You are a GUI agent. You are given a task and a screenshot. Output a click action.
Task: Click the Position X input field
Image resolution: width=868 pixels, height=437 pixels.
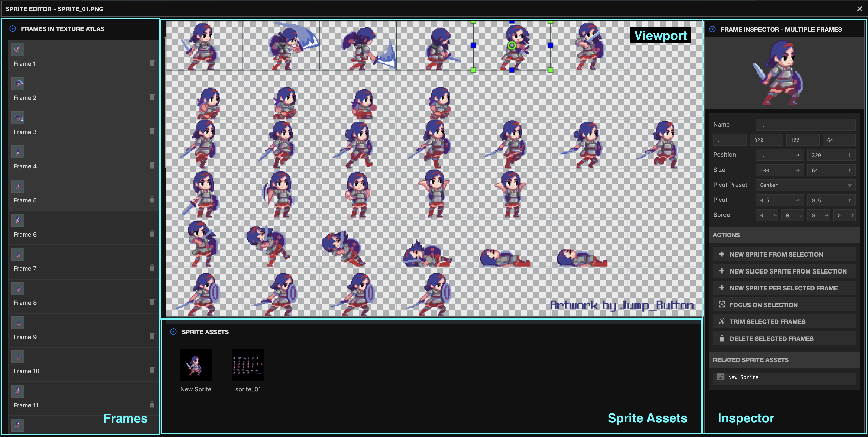point(779,155)
